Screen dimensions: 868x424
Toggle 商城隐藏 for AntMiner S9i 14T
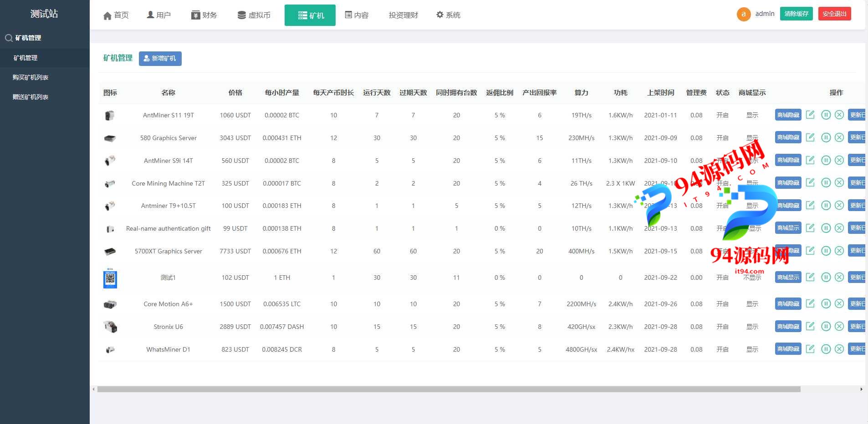[x=788, y=160]
